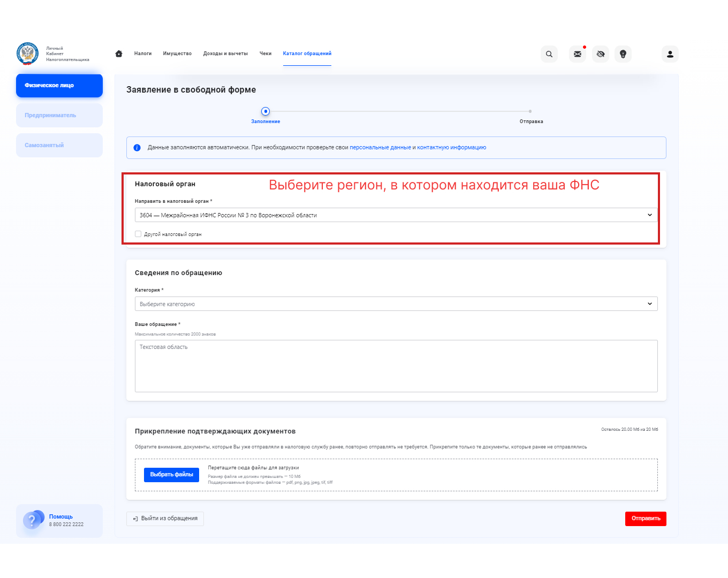Open the search magnifier icon
The height and width of the screenshot is (578, 728).
[x=549, y=54]
